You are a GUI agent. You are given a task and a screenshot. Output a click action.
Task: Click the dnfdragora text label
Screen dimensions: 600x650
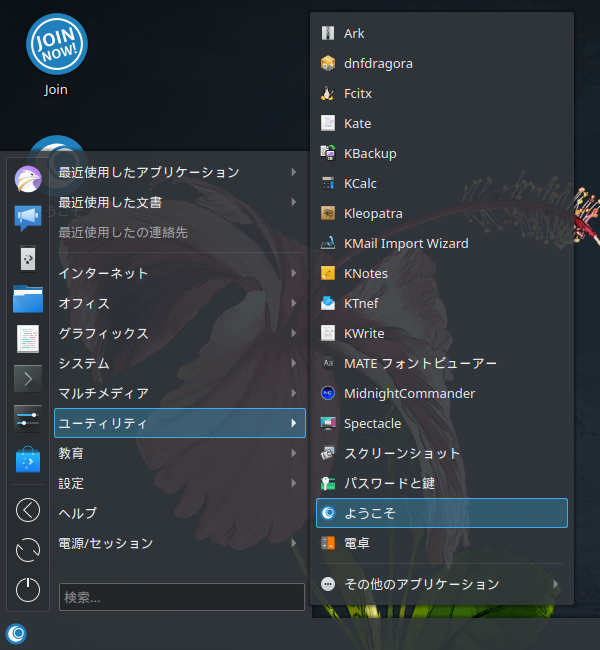[x=378, y=64]
